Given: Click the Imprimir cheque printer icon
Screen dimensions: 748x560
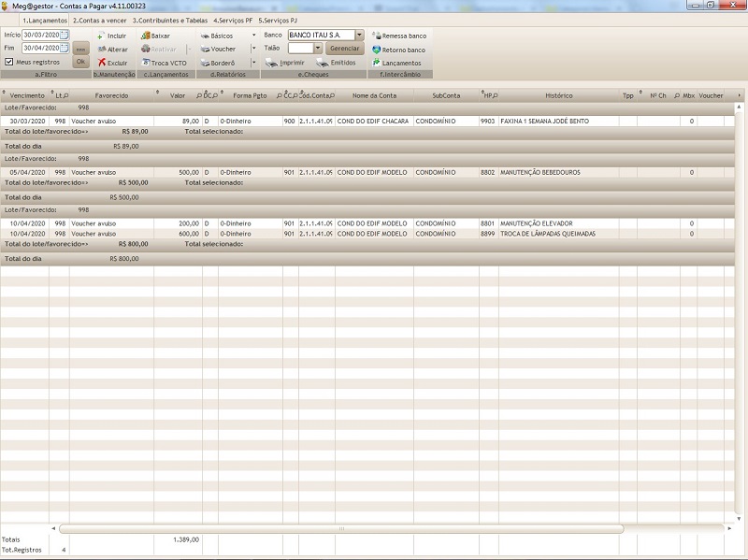Looking at the screenshot, I should tap(271, 63).
